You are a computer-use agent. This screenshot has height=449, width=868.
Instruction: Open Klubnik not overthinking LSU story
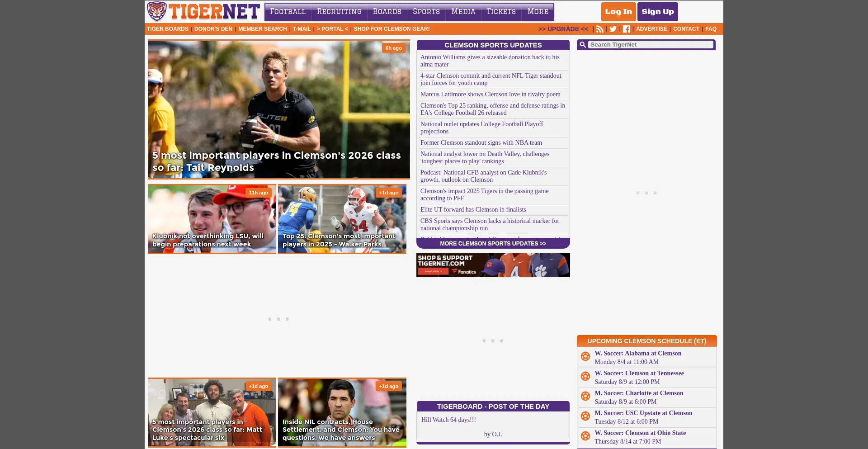[x=212, y=219]
